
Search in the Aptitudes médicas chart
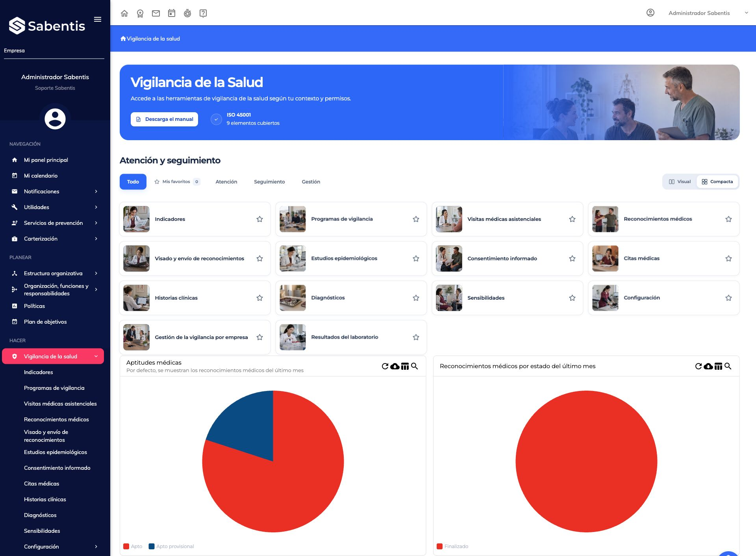[x=415, y=366]
